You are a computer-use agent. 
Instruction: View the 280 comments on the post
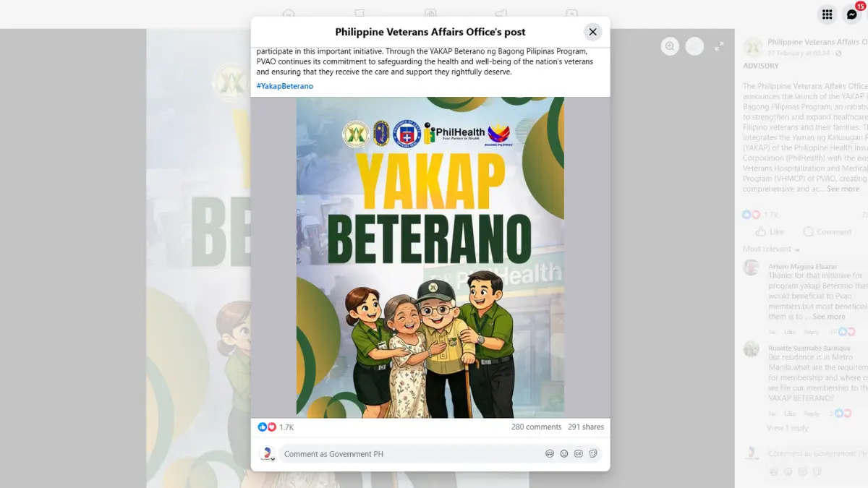coord(536,427)
